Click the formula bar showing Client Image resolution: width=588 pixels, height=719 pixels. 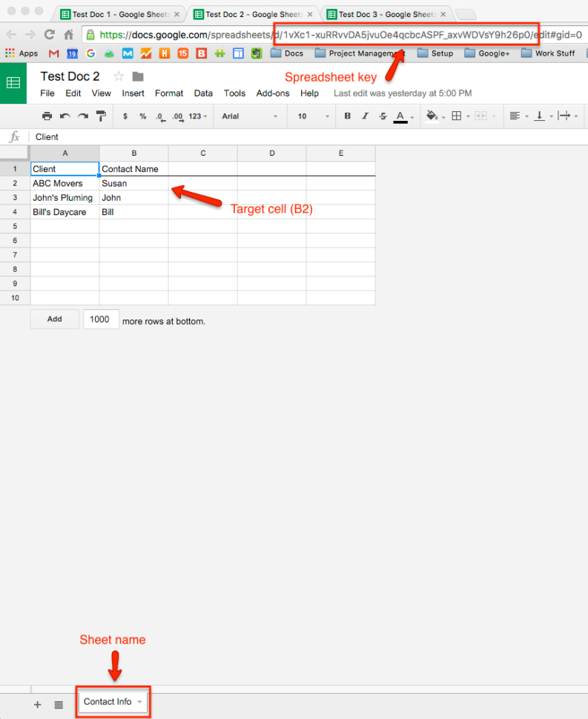coord(308,136)
